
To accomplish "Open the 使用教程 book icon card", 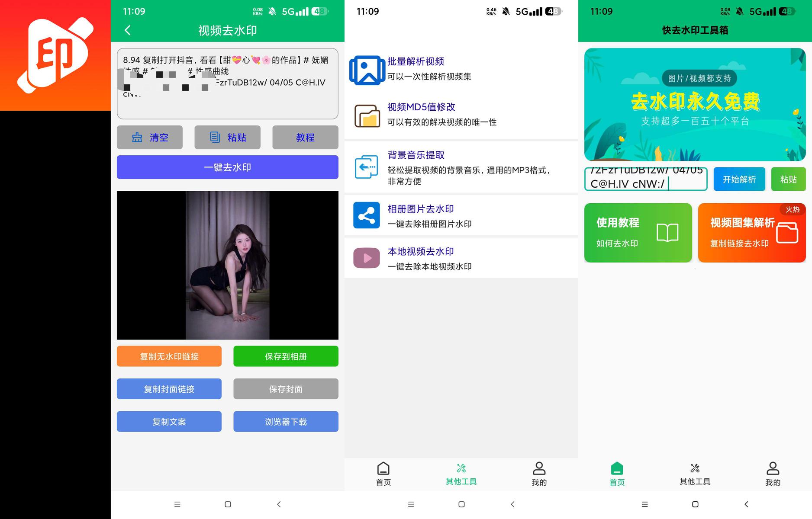I will [638, 233].
